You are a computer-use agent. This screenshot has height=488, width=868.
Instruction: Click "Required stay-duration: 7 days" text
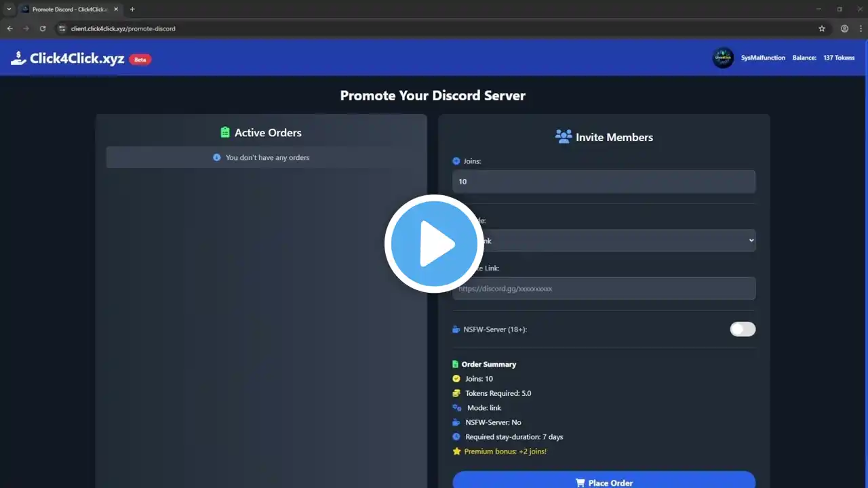pyautogui.click(x=514, y=437)
